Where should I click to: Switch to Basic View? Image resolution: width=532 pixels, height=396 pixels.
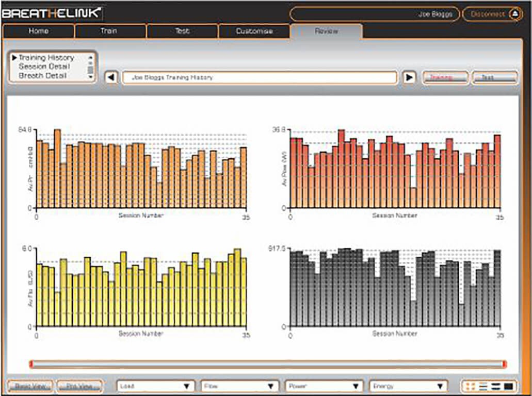[x=29, y=386]
